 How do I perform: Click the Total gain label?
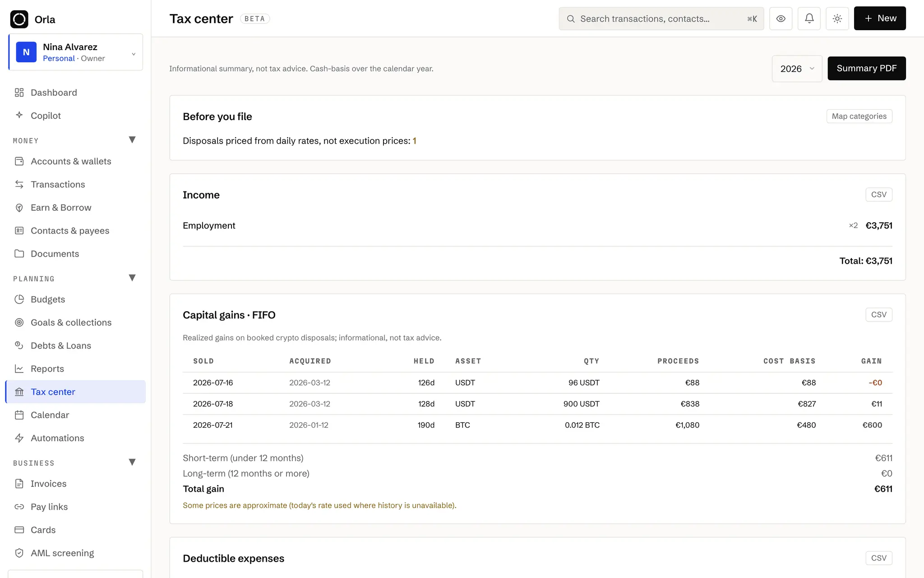203,489
